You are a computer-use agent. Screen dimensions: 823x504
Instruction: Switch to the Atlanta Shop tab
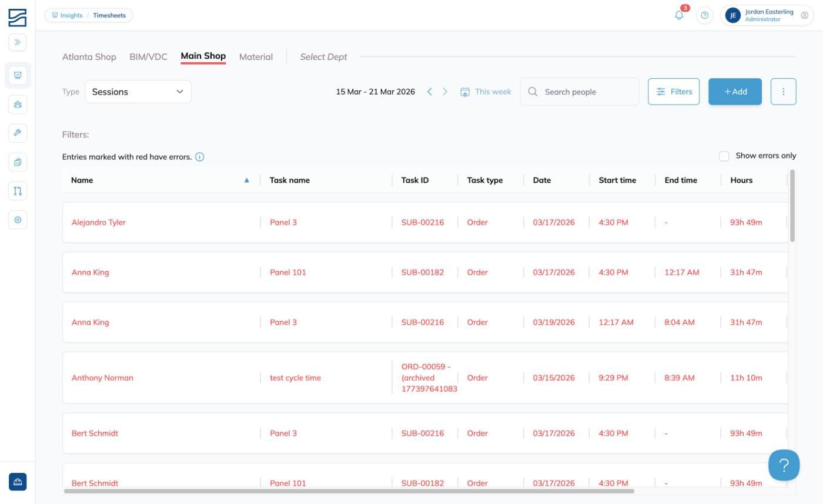pyautogui.click(x=89, y=57)
